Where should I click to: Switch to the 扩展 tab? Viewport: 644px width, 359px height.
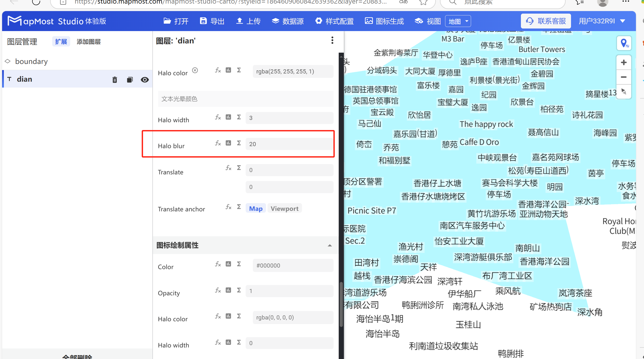(x=61, y=41)
